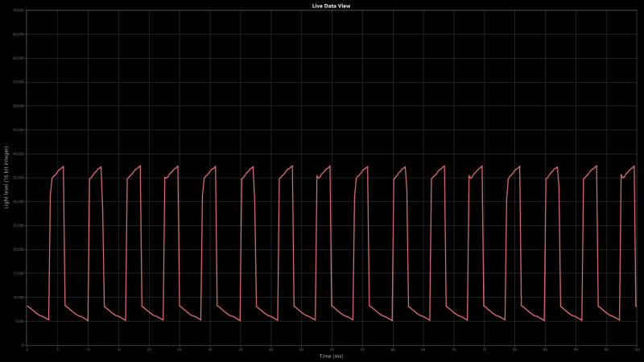644x362 pixels.
Task: Click the 100 ms x-axis tick label
Action: click(636, 350)
